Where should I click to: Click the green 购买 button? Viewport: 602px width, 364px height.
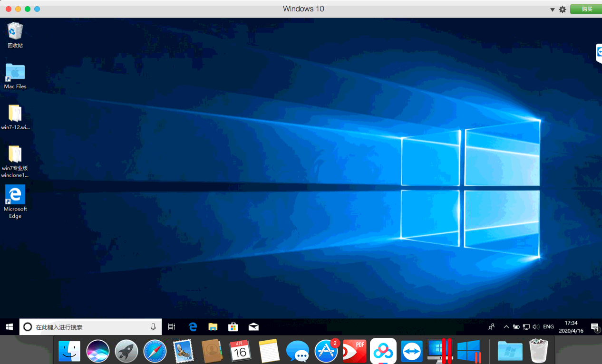coord(587,9)
